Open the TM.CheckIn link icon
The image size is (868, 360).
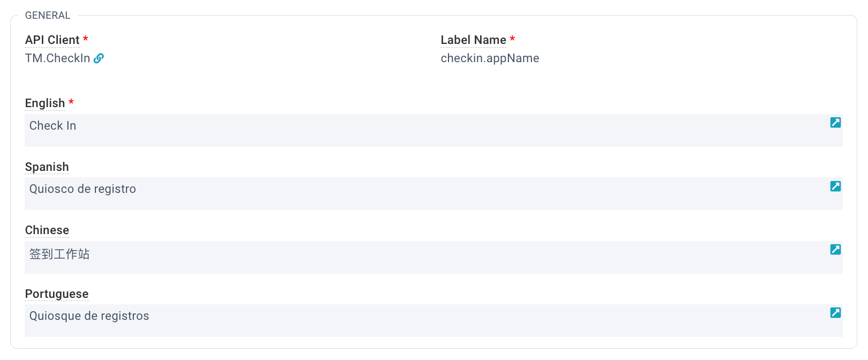pyautogui.click(x=99, y=58)
